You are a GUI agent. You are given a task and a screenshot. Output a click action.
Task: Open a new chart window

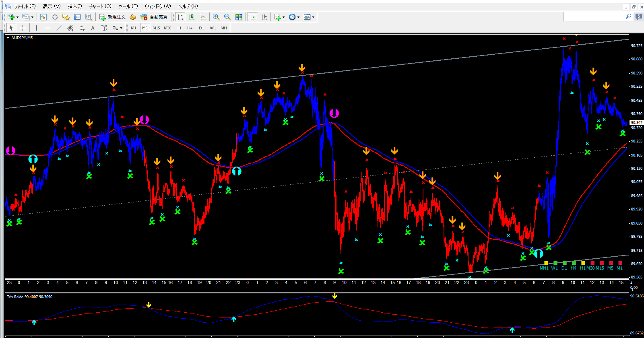pos(11,17)
